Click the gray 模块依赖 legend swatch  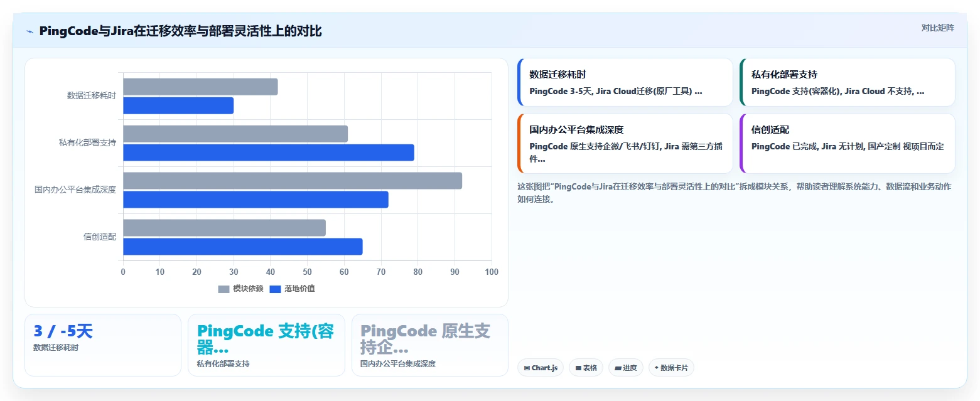click(x=224, y=289)
